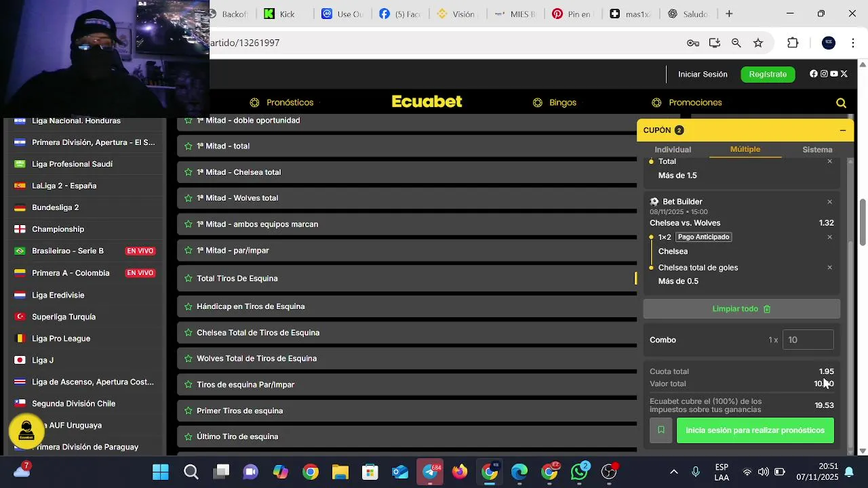The image size is (868, 488).
Task: Click 'Inicia sesión para realizar pronósticos' button
Action: [755, 430]
